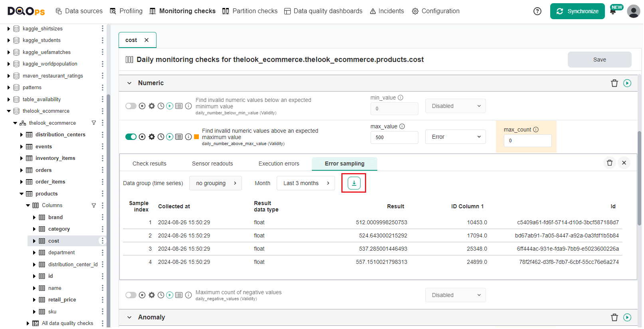Show results list for below-min-value check

(x=179, y=106)
